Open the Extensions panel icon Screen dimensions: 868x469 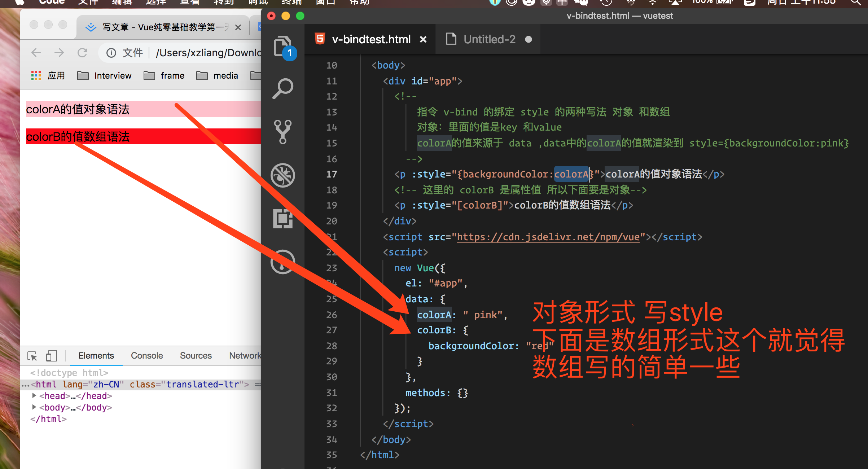(x=282, y=219)
